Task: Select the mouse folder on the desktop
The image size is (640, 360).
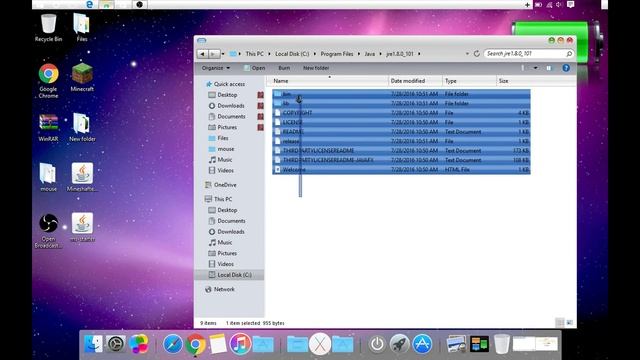Action: click(x=48, y=177)
